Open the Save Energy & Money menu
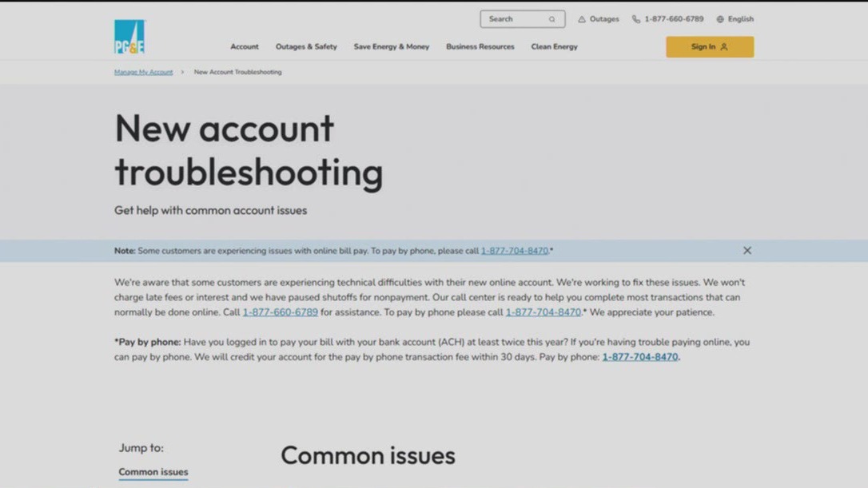The width and height of the screenshot is (868, 488). pyautogui.click(x=391, y=46)
